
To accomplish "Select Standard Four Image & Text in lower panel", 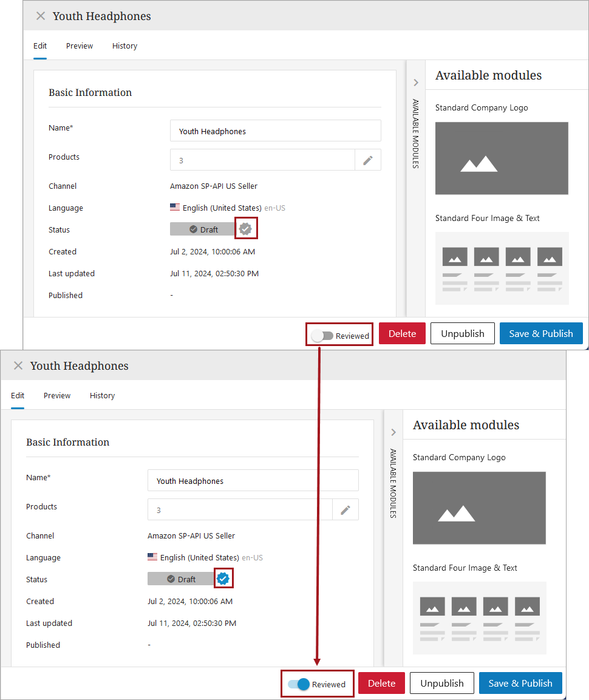I will pyautogui.click(x=479, y=617).
